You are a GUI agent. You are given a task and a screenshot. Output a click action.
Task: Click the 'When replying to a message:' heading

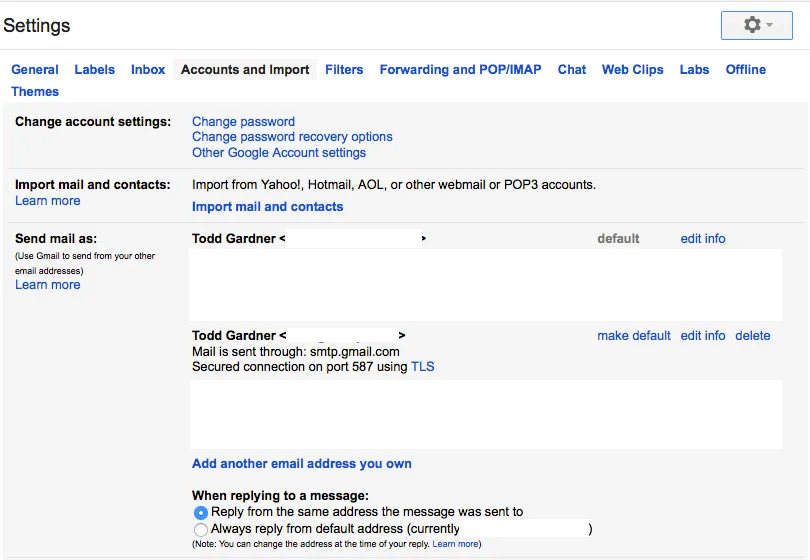click(281, 495)
